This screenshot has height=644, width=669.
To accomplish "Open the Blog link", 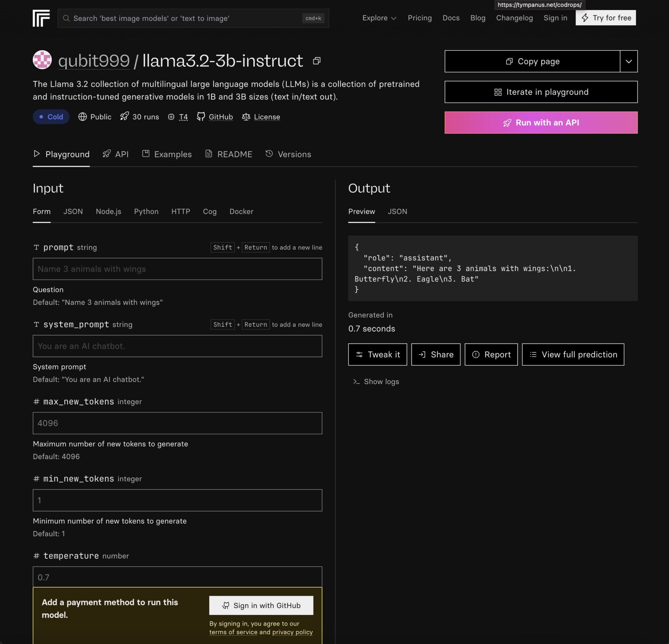I will (478, 18).
